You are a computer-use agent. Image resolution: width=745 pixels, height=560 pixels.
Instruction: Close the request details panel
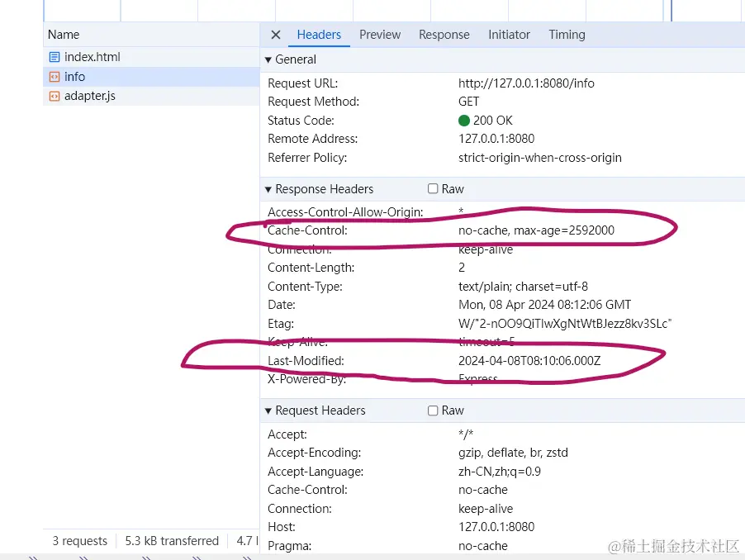276,35
